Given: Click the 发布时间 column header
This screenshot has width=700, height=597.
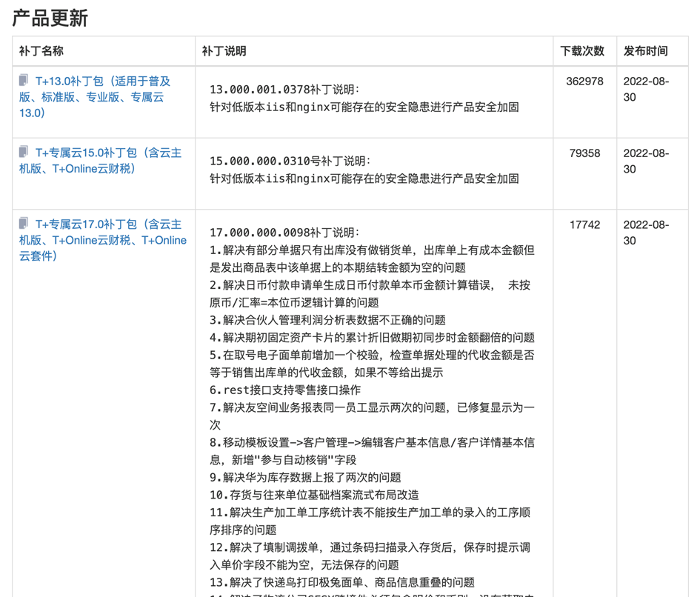Looking at the screenshot, I should tap(645, 51).
